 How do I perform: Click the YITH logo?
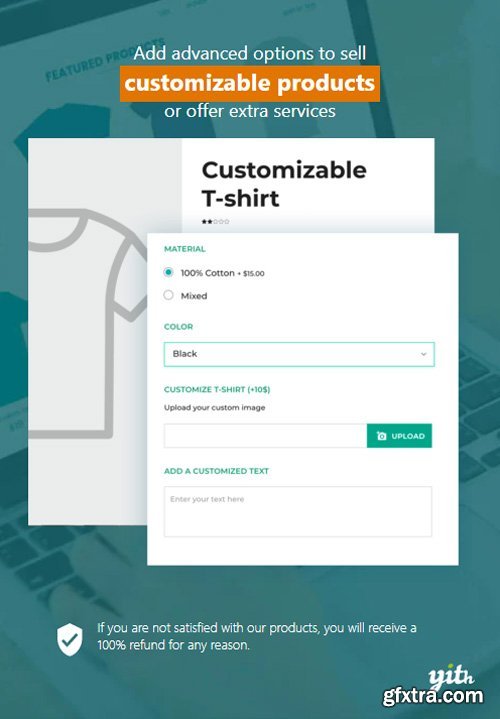[451, 676]
